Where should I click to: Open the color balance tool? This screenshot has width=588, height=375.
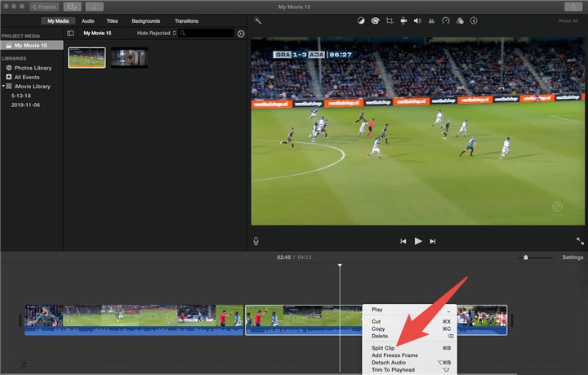coord(361,20)
